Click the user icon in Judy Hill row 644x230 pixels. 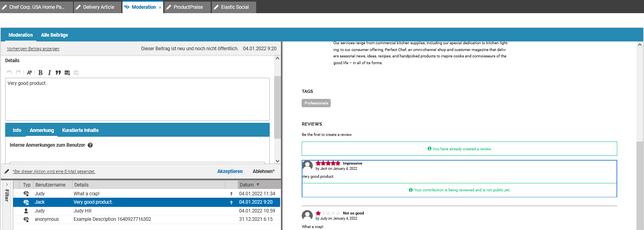(26, 211)
